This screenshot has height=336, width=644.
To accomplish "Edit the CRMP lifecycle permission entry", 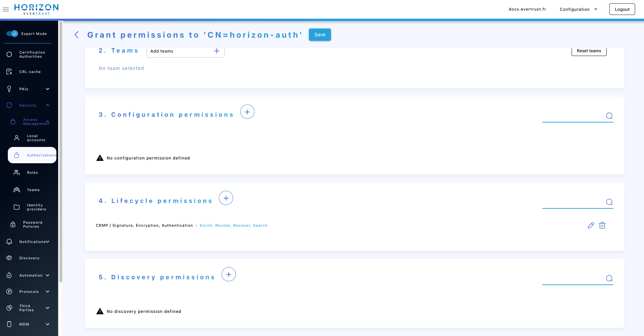I will [591, 225].
